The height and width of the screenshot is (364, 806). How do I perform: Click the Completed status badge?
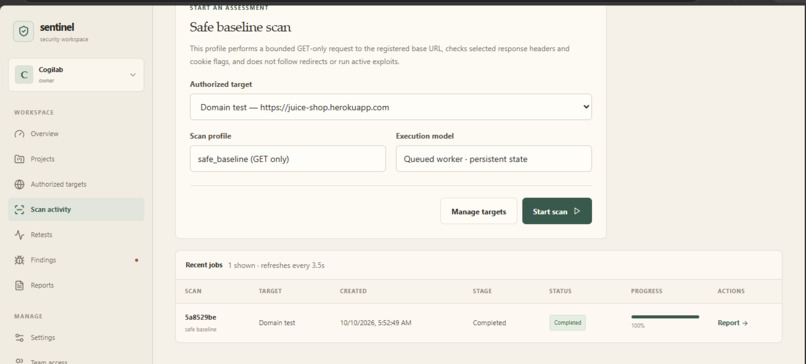pos(567,323)
